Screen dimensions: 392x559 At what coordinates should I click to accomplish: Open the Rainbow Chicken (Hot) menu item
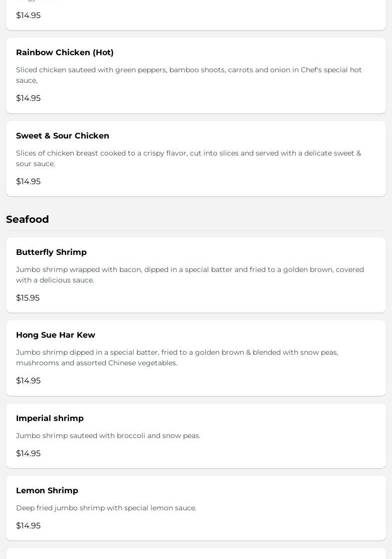65,53
